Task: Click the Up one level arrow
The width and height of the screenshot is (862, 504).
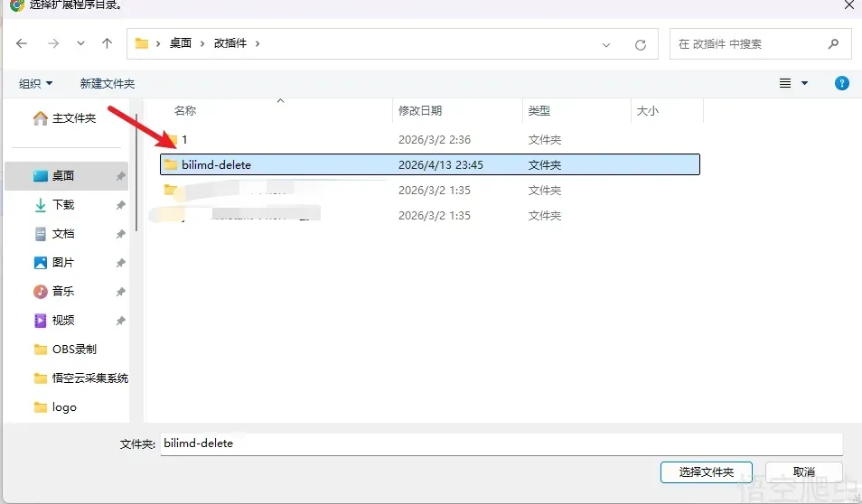Action: pos(108,43)
